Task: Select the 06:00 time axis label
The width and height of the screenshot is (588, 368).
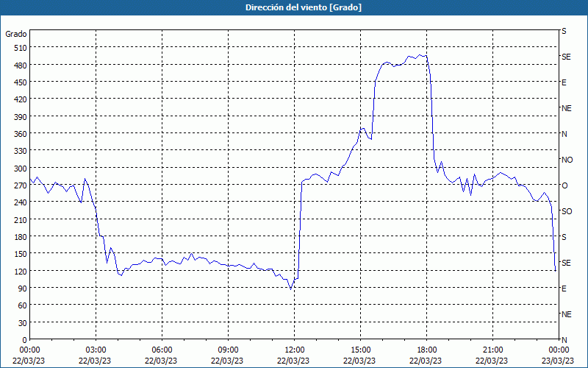Action: pos(162,350)
